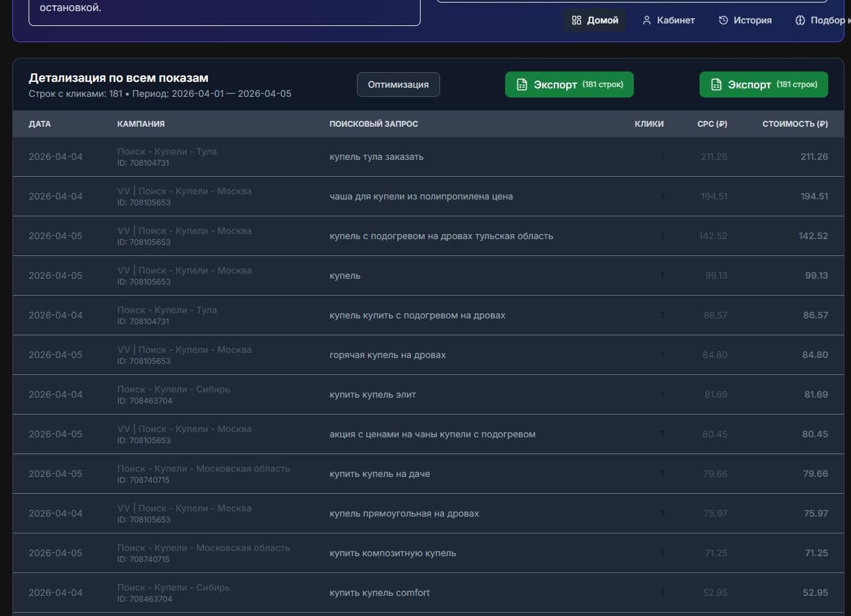Click the single-word query "купель"

[345, 276]
